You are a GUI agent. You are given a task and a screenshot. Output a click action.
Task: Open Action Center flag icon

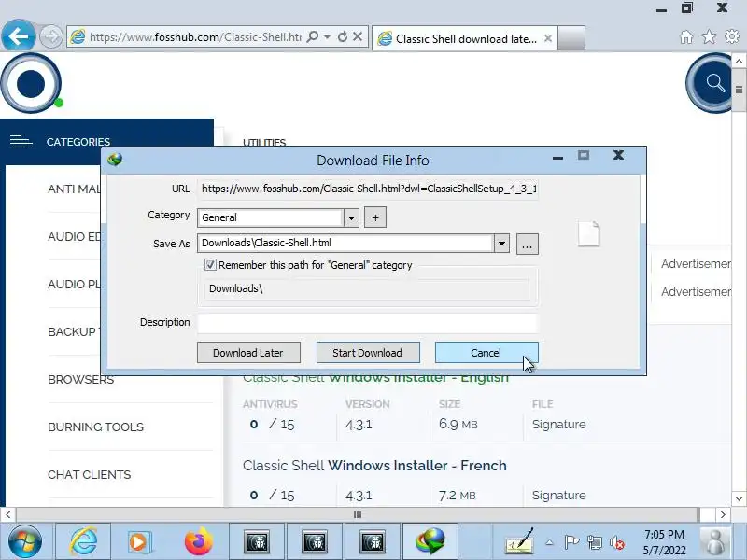coord(571,542)
